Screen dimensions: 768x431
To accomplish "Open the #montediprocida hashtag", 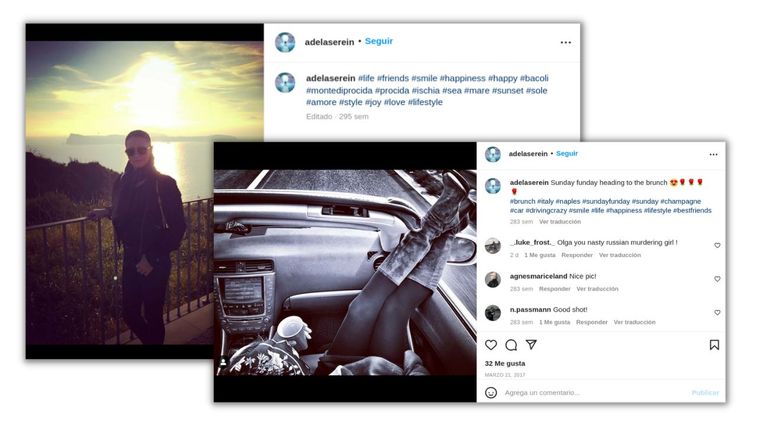I will click(x=339, y=91).
